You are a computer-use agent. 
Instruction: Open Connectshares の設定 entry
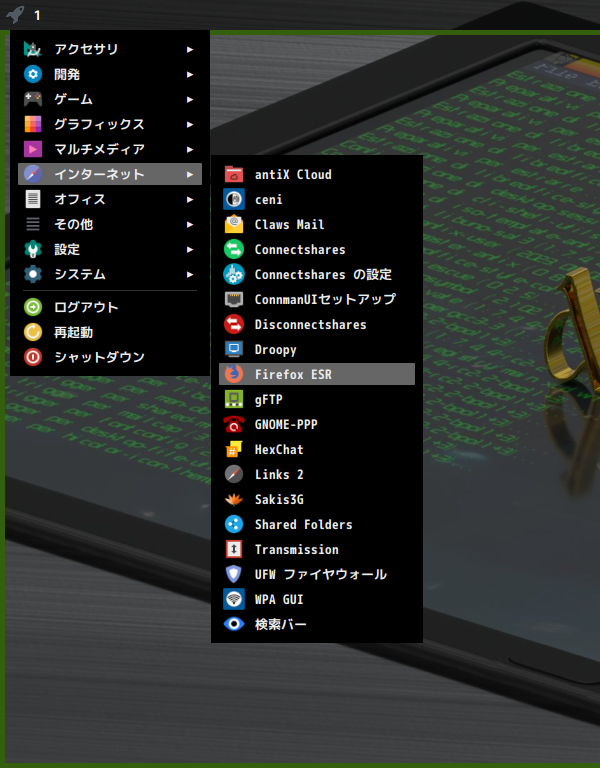pos(317,274)
